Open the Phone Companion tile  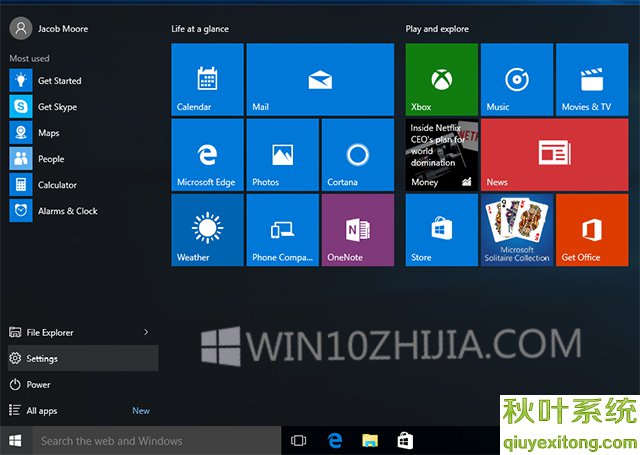tap(283, 230)
